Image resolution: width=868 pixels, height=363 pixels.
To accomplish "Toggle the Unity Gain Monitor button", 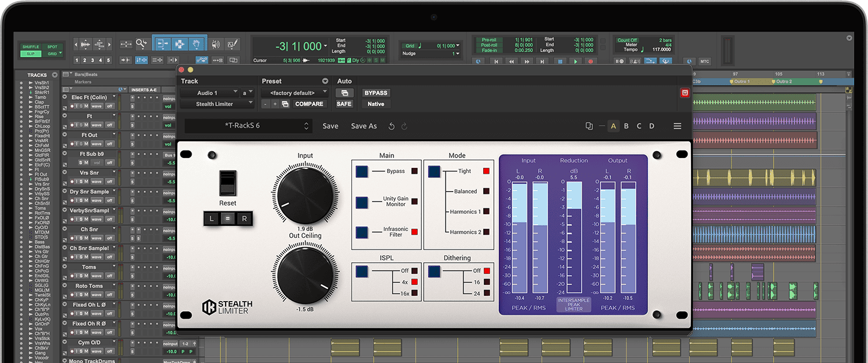I will coord(362,202).
